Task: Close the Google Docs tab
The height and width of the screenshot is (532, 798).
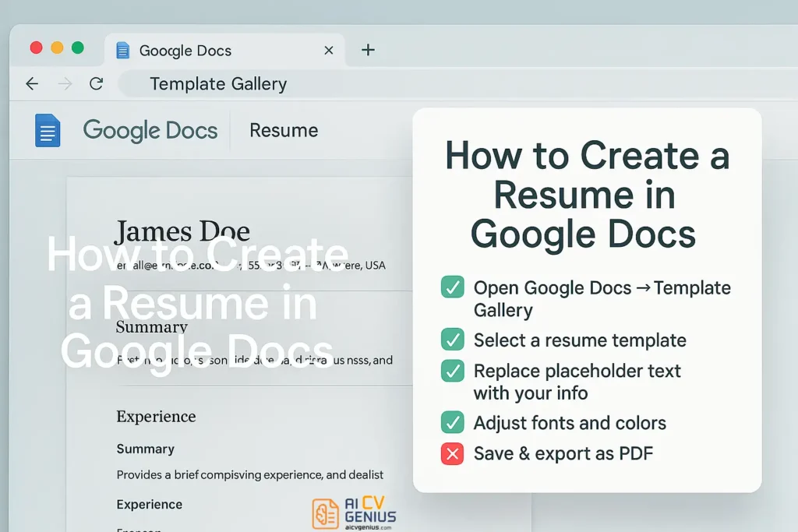Action: point(329,51)
